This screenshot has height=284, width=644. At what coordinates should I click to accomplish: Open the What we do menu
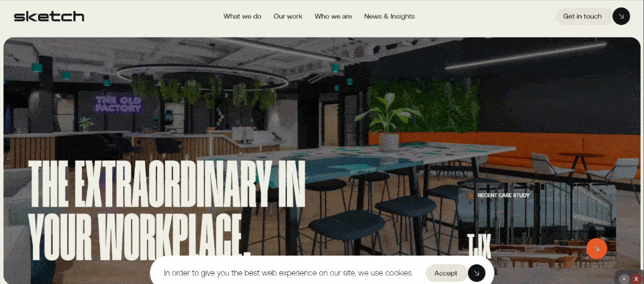(x=242, y=16)
